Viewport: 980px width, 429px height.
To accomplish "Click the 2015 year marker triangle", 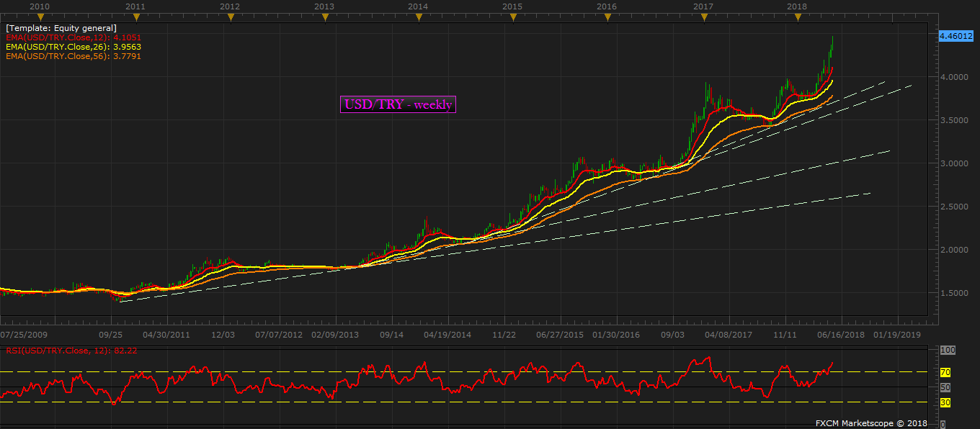I will point(513,18).
